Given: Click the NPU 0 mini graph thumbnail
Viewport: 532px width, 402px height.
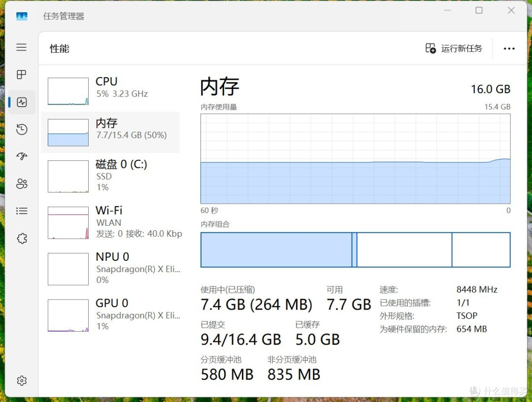Looking at the screenshot, I should tap(68, 269).
